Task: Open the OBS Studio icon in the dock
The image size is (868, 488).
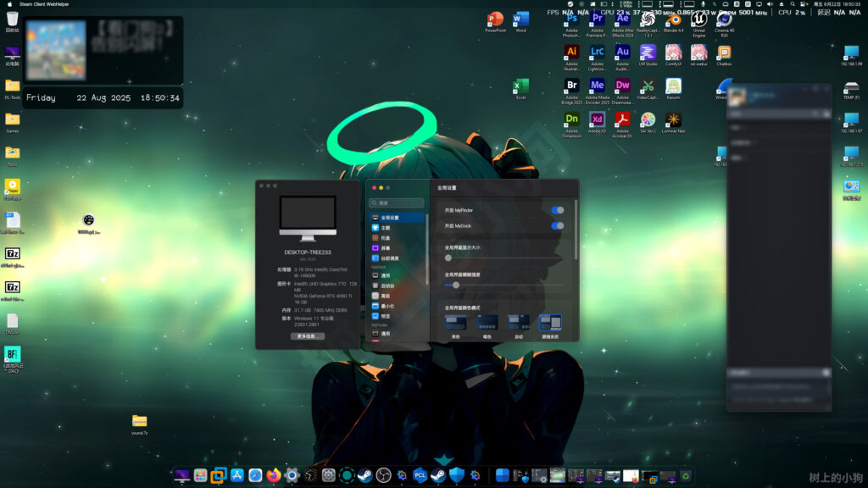Action: pos(383,475)
